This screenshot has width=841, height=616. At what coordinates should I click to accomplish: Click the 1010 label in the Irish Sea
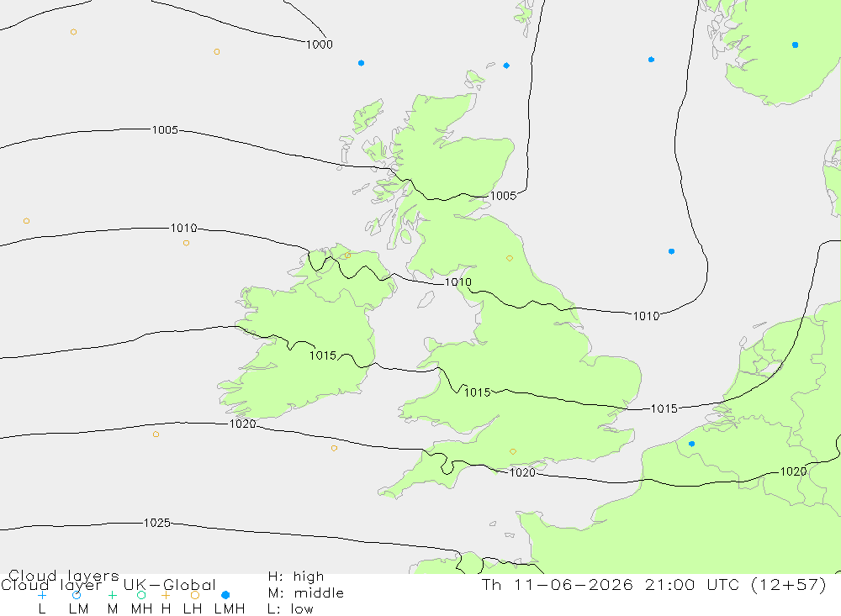pos(458,282)
